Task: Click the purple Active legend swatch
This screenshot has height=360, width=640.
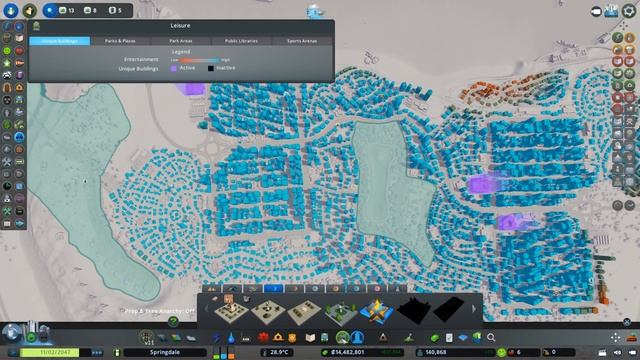Action: [173, 68]
